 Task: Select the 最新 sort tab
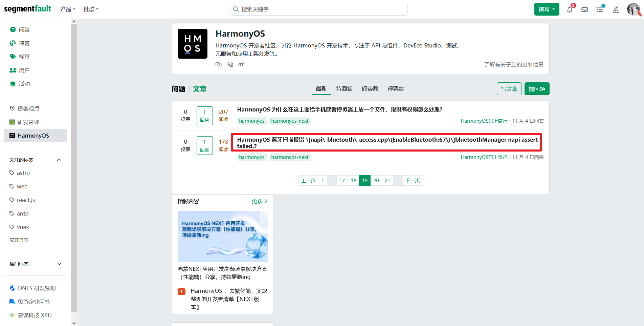[x=321, y=89]
